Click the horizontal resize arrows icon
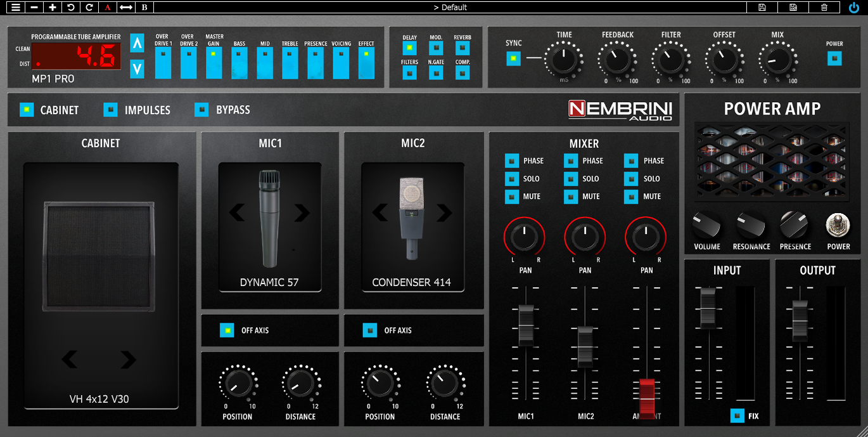This screenshot has width=868, height=437. (125, 8)
